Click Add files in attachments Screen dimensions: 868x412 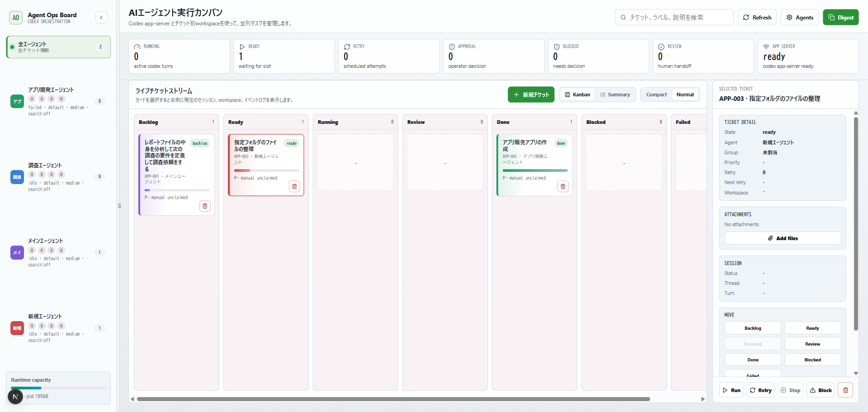[x=783, y=238]
